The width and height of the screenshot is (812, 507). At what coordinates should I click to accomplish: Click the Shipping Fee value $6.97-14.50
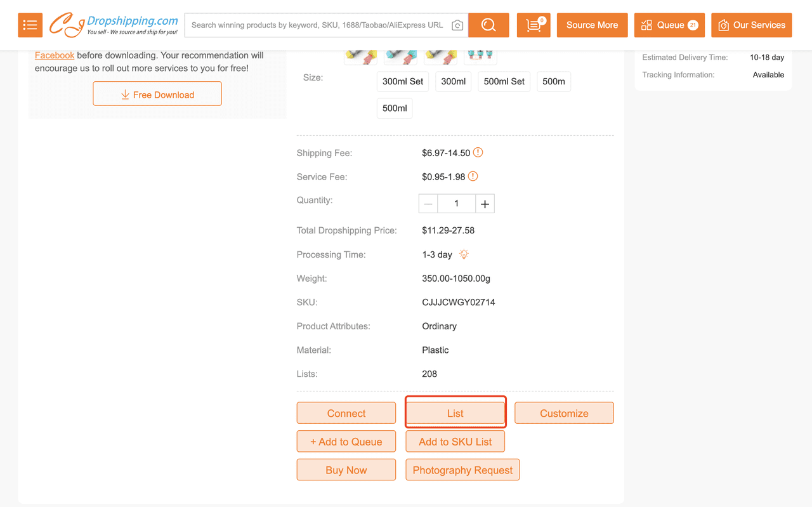point(446,153)
